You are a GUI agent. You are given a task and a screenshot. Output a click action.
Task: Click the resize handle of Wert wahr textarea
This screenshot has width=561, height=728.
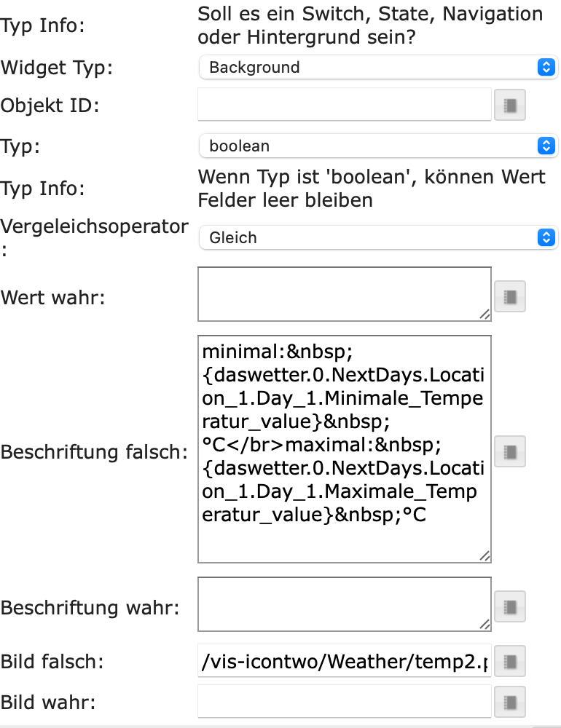tap(484, 314)
